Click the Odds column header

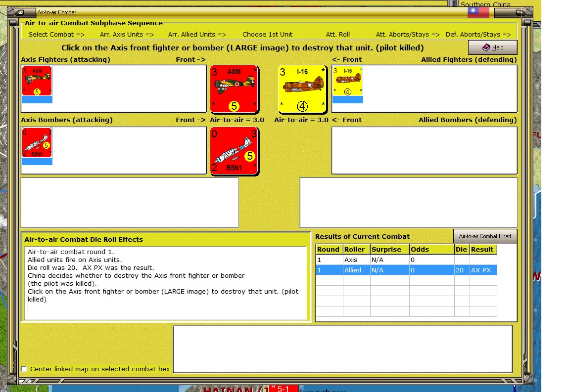(x=432, y=249)
